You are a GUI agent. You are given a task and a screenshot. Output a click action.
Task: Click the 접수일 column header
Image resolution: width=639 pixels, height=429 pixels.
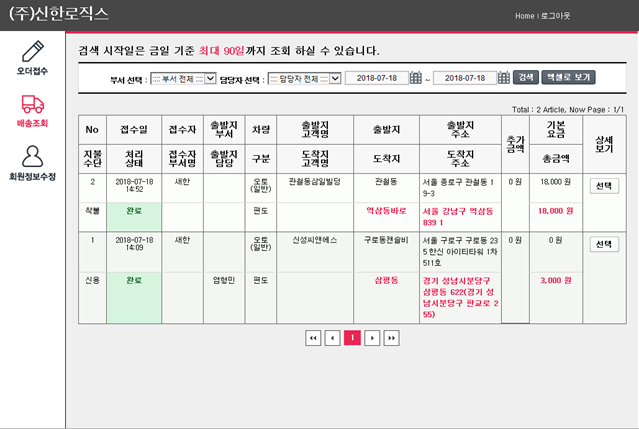134,130
